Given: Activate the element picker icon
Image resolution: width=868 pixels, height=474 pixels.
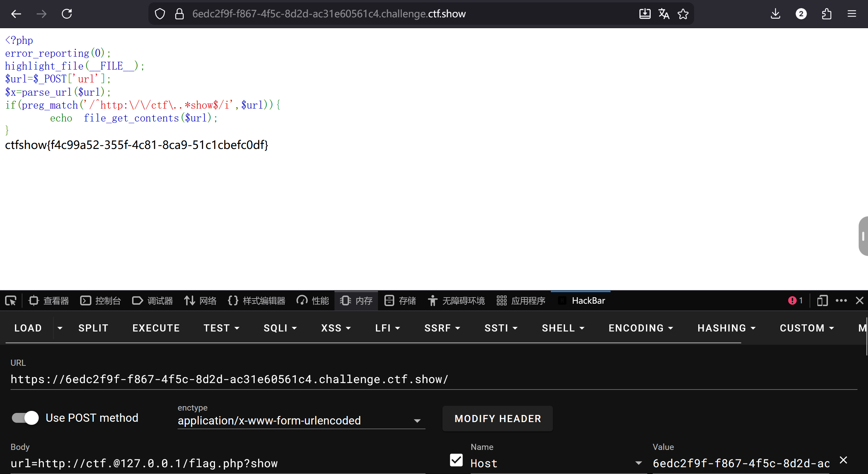Looking at the screenshot, I should tap(11, 301).
